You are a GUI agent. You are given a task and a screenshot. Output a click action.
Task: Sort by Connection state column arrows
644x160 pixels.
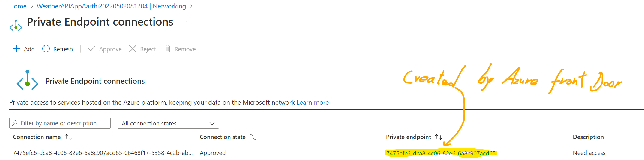[x=253, y=137]
